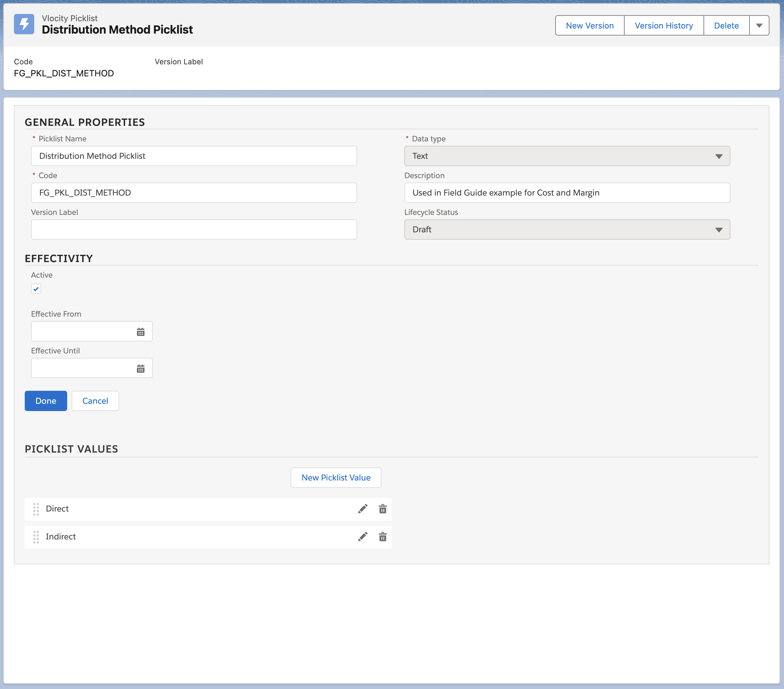Focus the Picklist Name field

pyautogui.click(x=194, y=156)
